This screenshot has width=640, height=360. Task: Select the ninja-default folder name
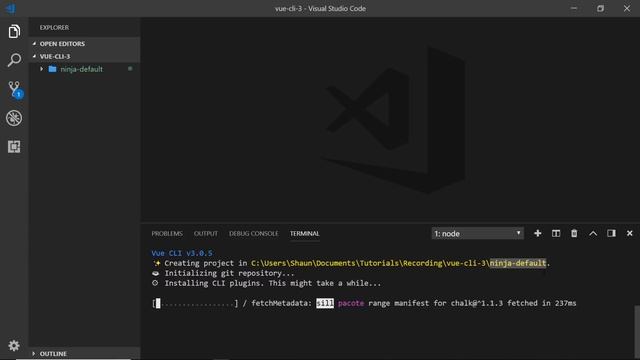[82, 69]
